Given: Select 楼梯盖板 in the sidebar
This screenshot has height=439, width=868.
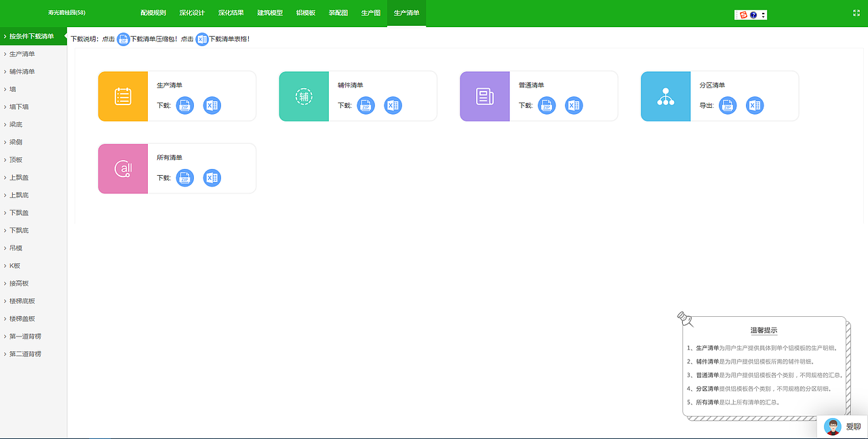Looking at the screenshot, I should pos(33,319).
